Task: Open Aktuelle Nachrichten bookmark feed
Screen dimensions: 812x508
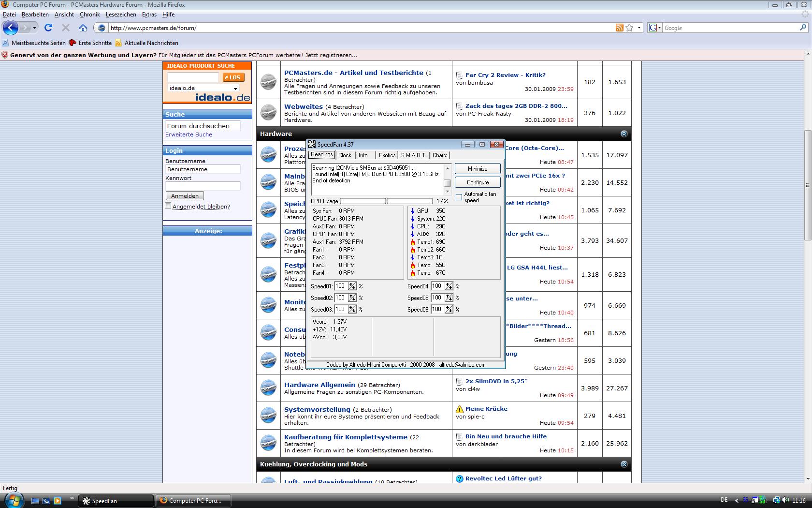Action: pos(146,43)
